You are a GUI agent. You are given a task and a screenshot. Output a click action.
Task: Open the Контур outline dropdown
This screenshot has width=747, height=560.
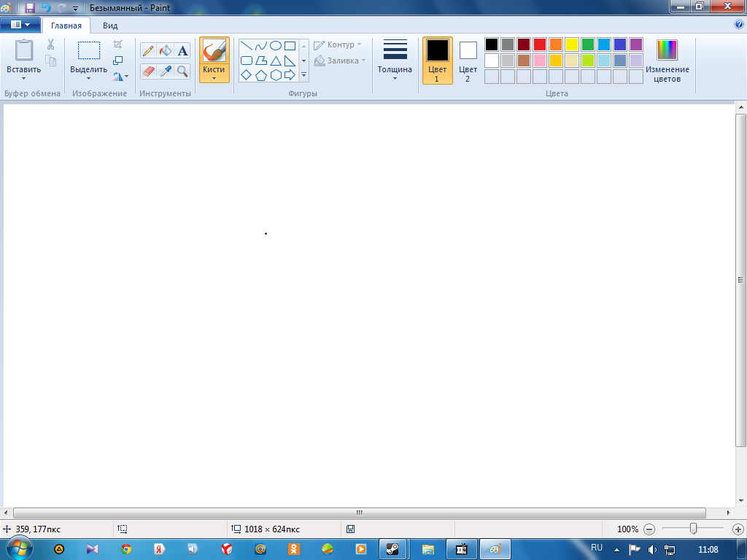[337, 44]
